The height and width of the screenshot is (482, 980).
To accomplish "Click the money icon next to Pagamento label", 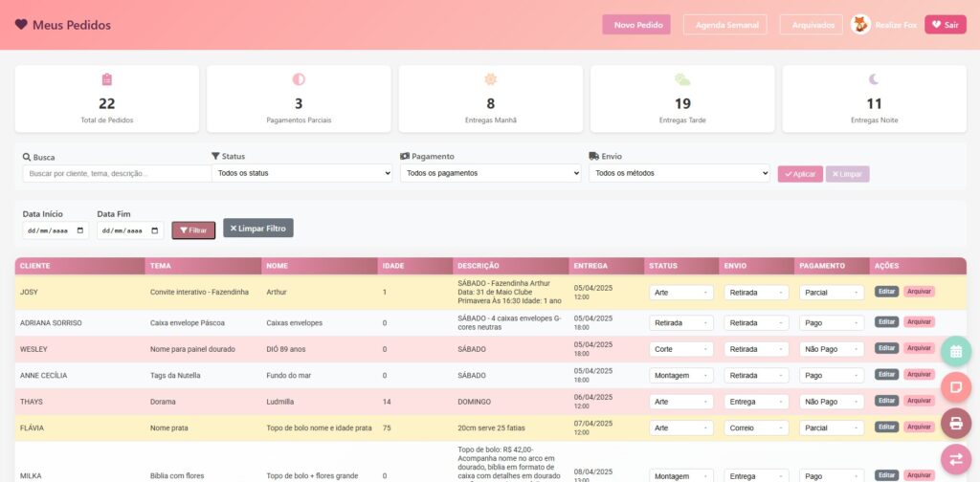I will [405, 156].
